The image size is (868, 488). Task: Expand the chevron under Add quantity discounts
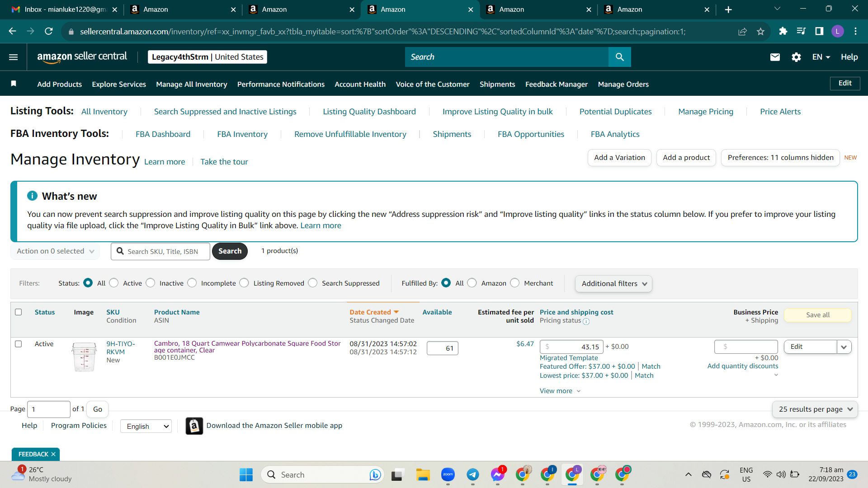[776, 375]
